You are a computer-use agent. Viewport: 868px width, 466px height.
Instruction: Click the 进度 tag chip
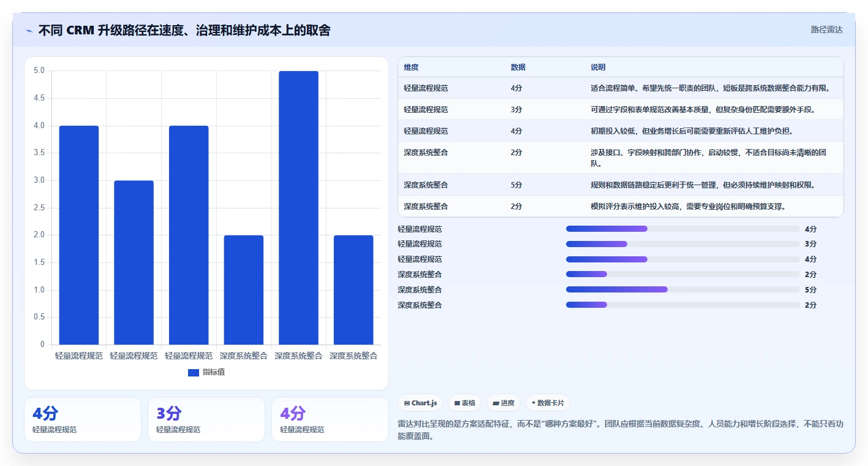504,403
